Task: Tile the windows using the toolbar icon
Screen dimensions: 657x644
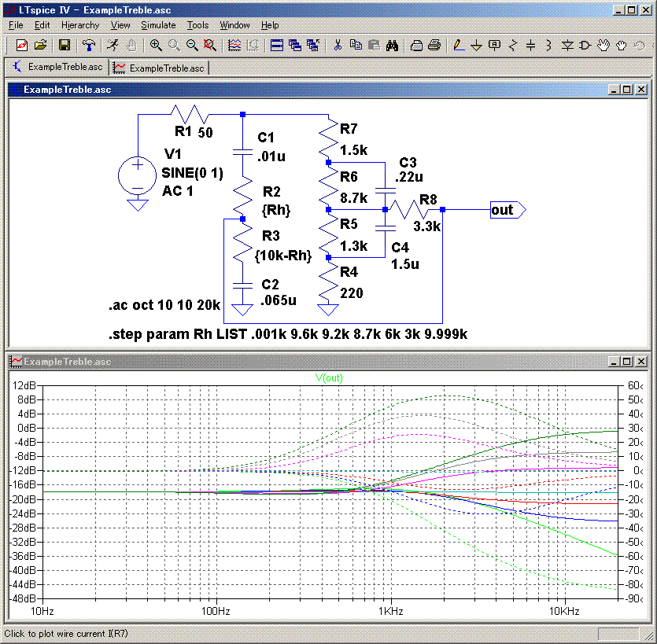Action: (276, 45)
